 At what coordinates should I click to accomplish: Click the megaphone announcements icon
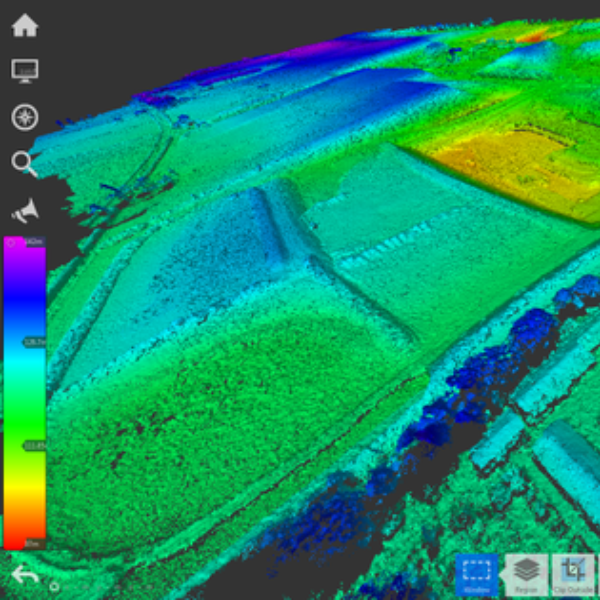pyautogui.click(x=24, y=211)
